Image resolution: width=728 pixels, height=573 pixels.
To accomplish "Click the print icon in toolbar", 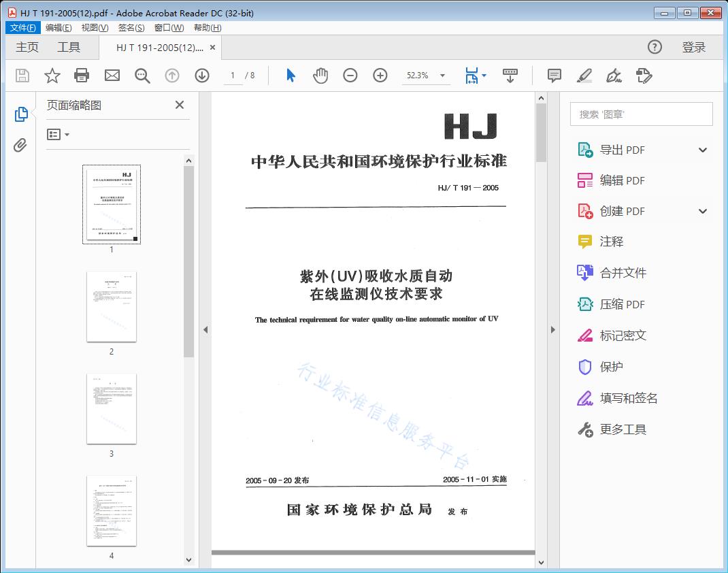I will coord(82,76).
